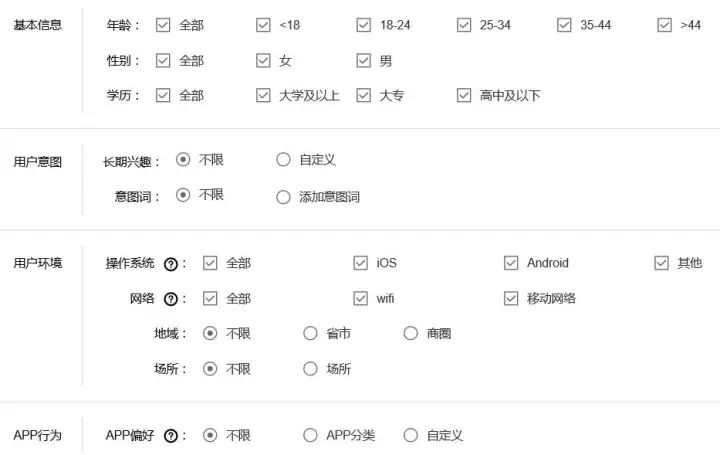Viewport: 720px width, 455px height.
Task: Toggle the 移动网络 checkbox
Action: click(x=511, y=298)
